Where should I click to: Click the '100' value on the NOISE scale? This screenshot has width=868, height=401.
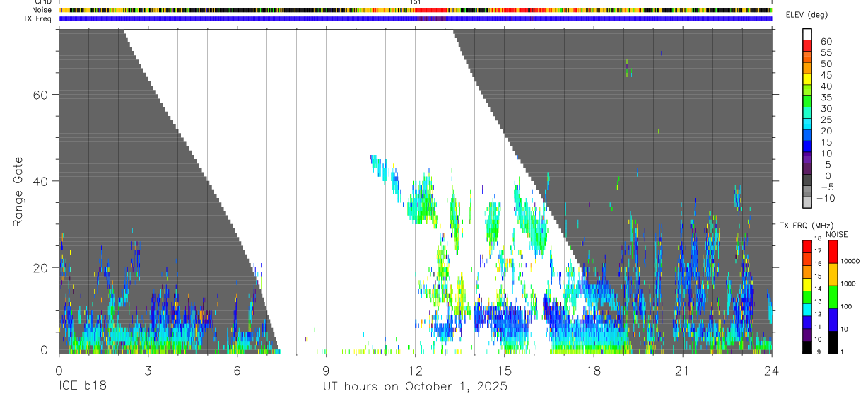[846, 307]
